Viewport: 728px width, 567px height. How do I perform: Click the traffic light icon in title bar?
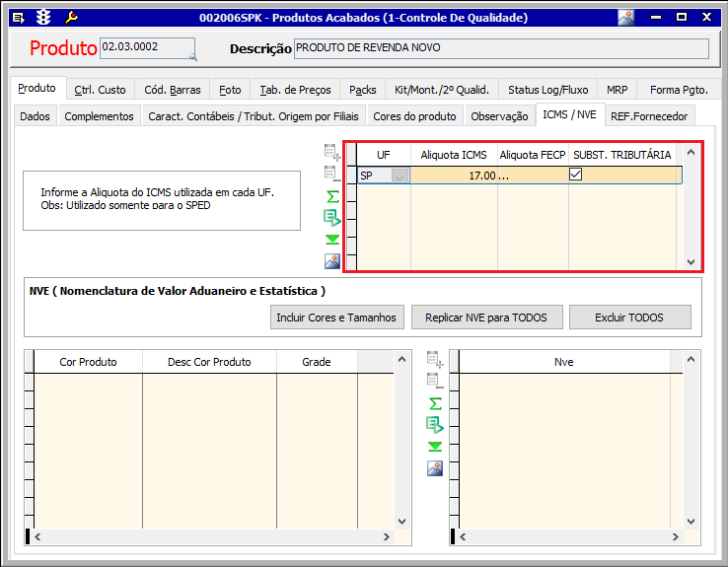43,17
